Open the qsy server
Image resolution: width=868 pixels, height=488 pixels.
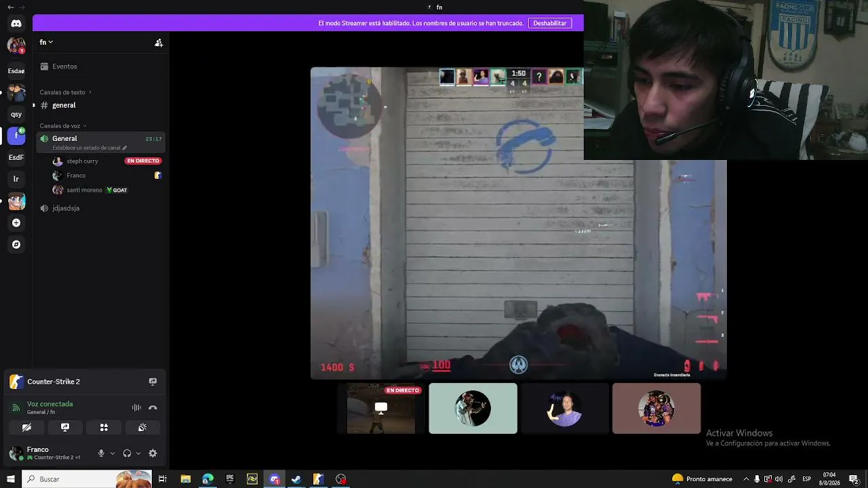16,115
